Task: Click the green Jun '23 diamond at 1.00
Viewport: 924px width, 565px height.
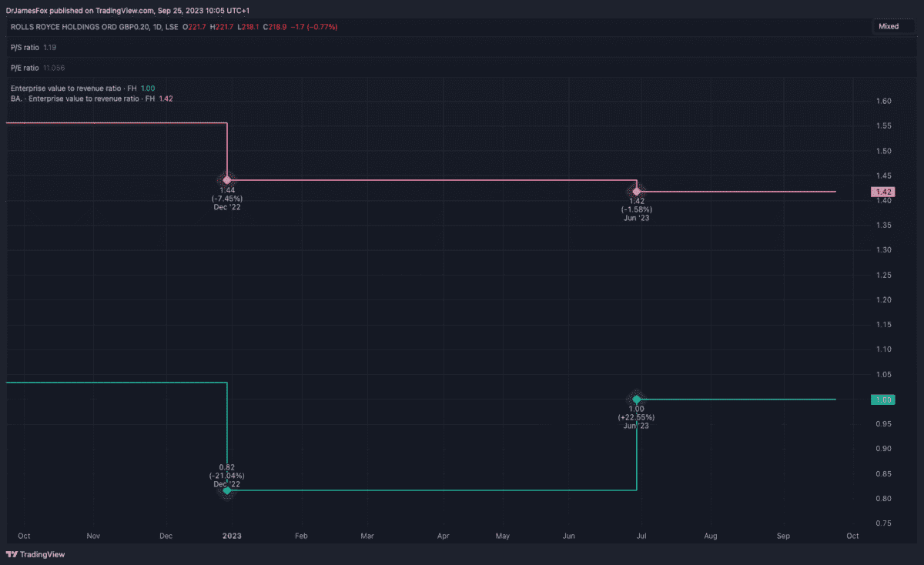Action: coord(637,399)
